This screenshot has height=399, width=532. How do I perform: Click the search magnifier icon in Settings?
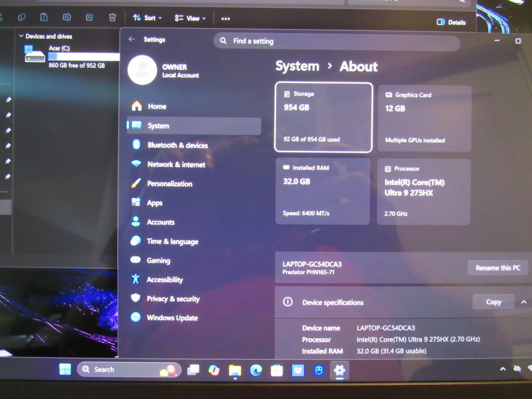pyautogui.click(x=223, y=41)
